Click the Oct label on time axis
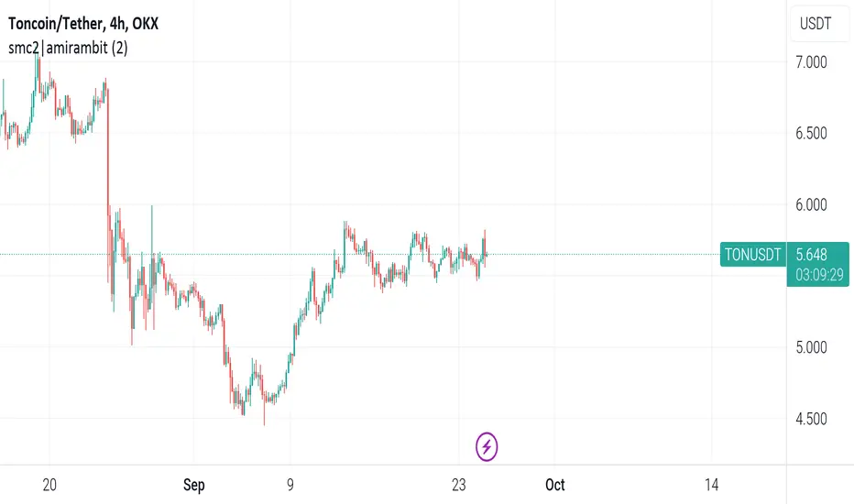The height and width of the screenshot is (504, 854). pos(555,485)
